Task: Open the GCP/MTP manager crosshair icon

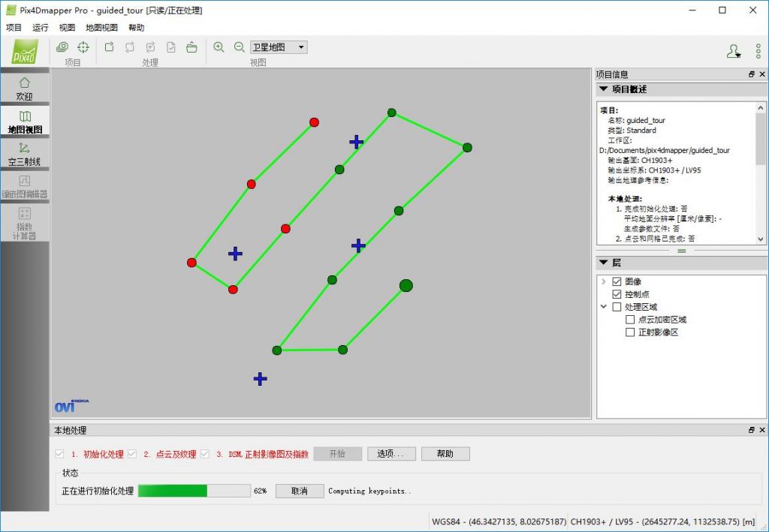Action: click(83, 47)
